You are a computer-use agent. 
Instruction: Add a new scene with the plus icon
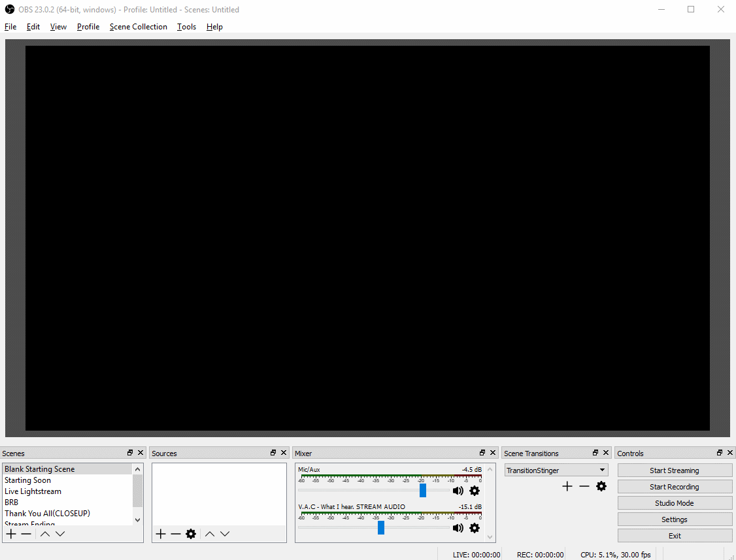11,534
